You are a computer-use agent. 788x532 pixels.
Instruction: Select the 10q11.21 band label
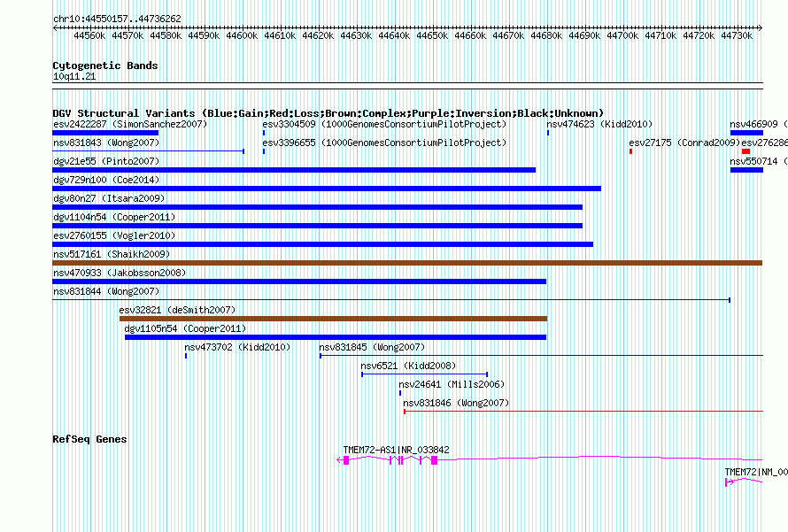pyautogui.click(x=74, y=76)
